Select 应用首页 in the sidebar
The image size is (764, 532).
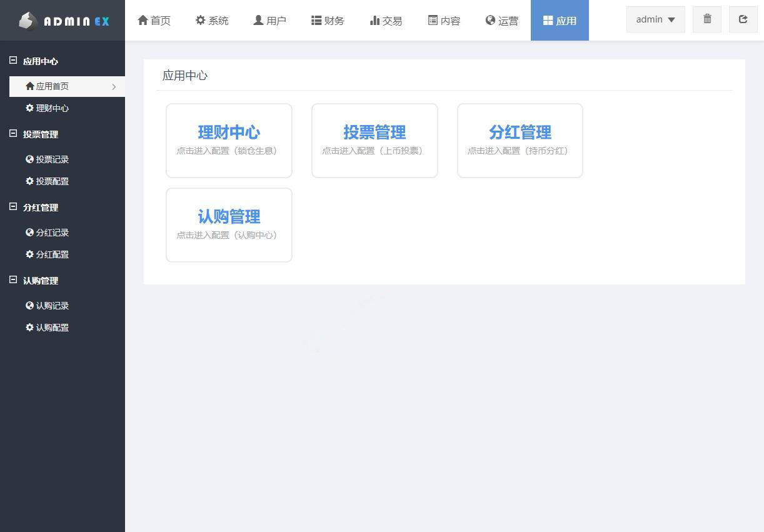click(x=67, y=86)
